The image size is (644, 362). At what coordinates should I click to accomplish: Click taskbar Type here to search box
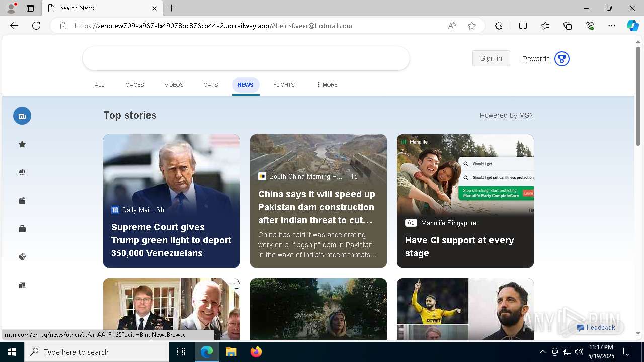pos(97,352)
